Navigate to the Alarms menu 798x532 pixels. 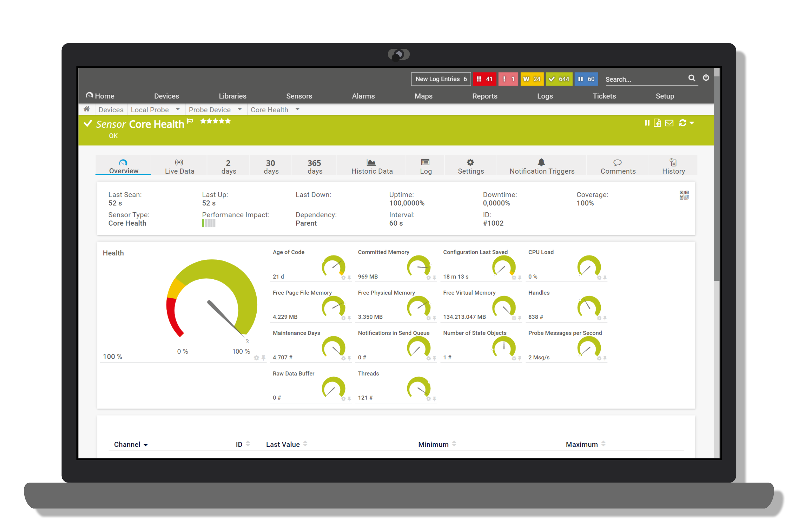363,96
